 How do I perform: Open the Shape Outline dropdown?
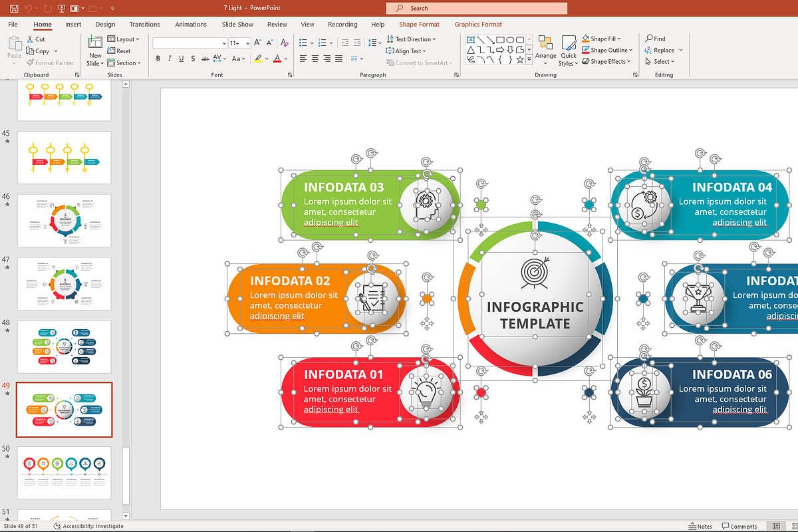pos(606,50)
